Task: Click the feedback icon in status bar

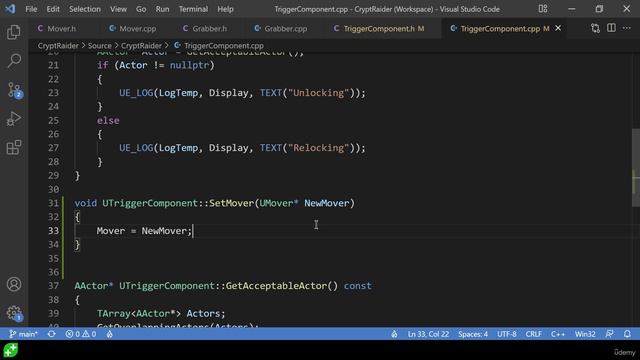Action: pos(609,334)
